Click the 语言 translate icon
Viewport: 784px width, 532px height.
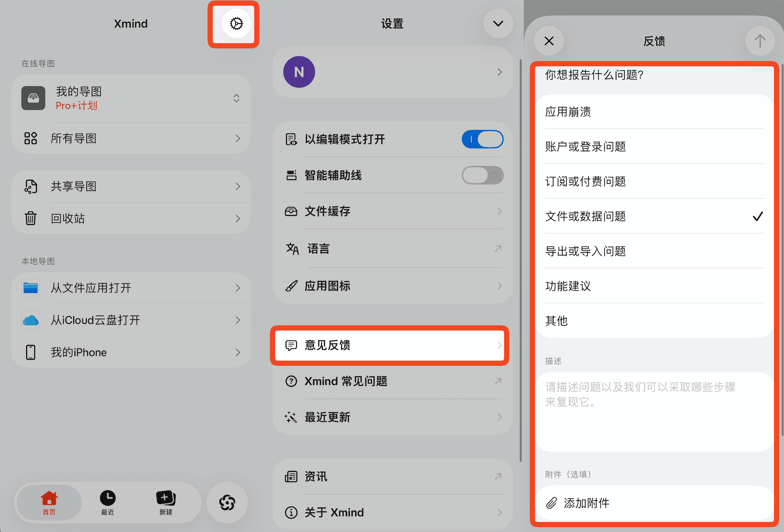292,249
